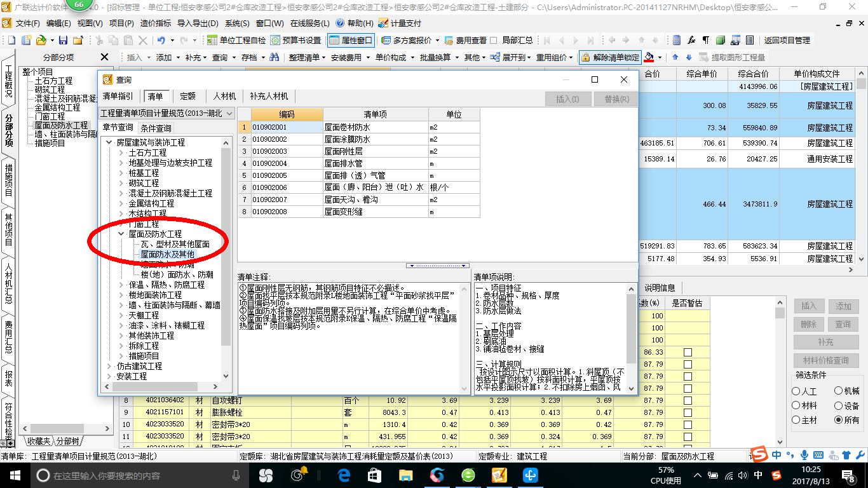
Task: Click the 编码 column header in dialog
Action: click(x=287, y=114)
